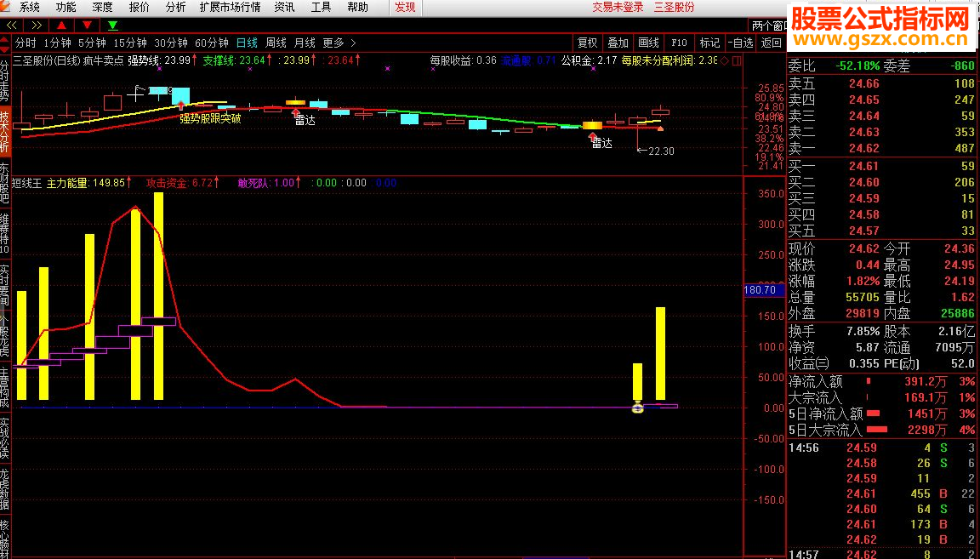Expand the 更多 period options
980x559 pixels.
coord(333,43)
